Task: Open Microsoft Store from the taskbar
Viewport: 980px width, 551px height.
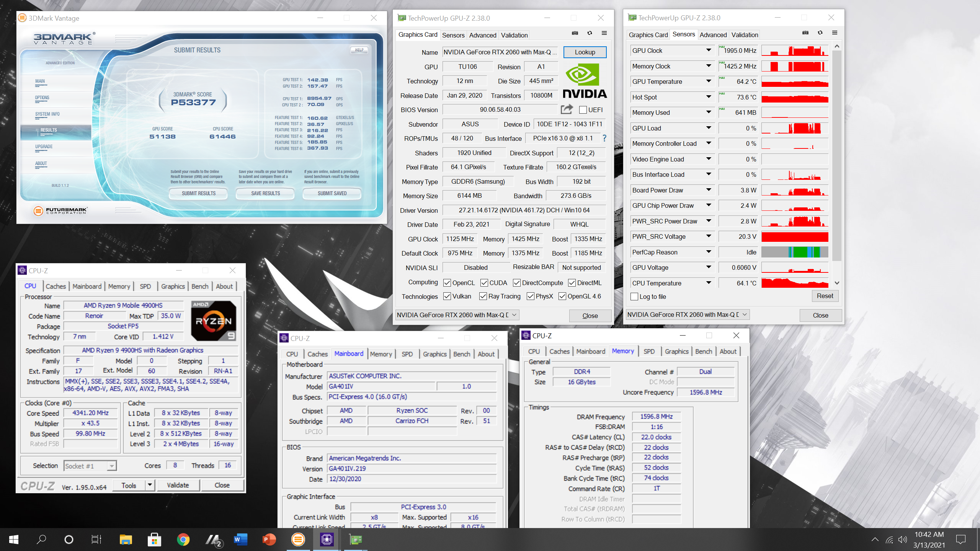Action: pyautogui.click(x=154, y=540)
